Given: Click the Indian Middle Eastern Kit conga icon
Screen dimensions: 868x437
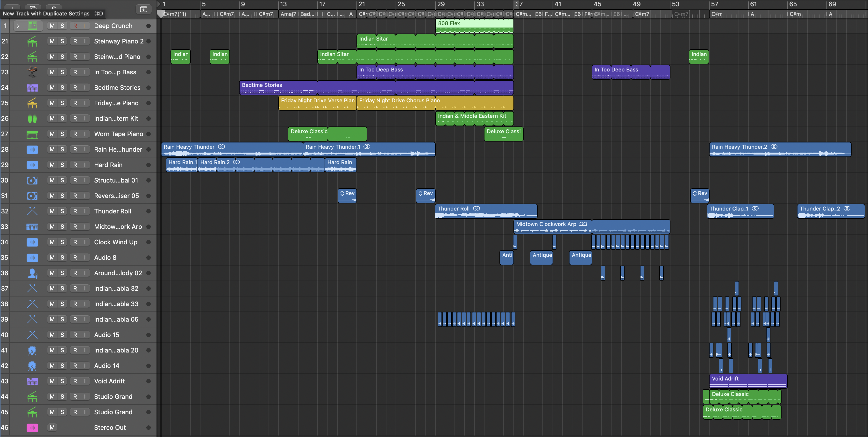Looking at the screenshot, I should (x=32, y=119).
